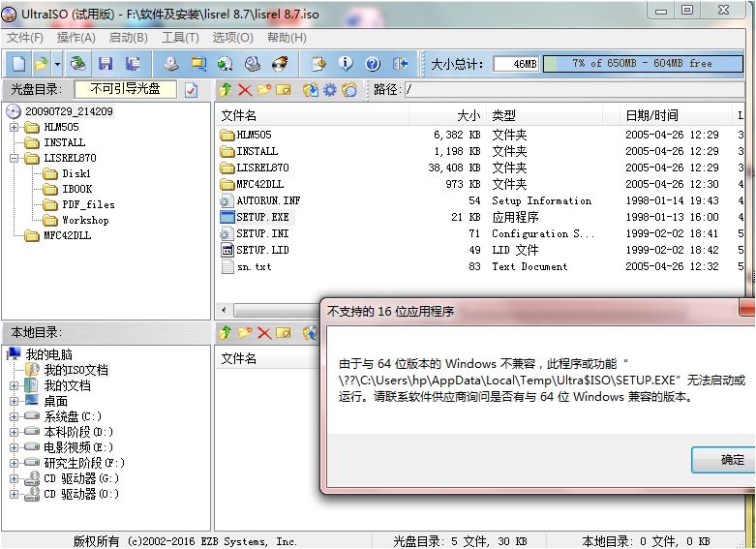Viewport: 756px width, 549px height.
Task: Select SETUP.EXE in the disc file list
Action: pyautogui.click(x=262, y=217)
